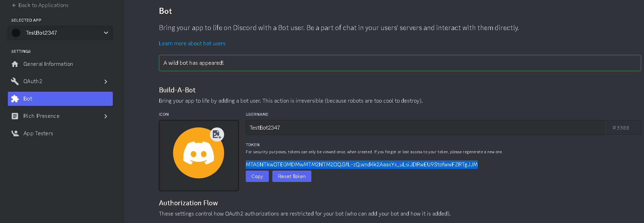Copy the bot token
The height and width of the screenshot is (223, 644).
(257, 176)
